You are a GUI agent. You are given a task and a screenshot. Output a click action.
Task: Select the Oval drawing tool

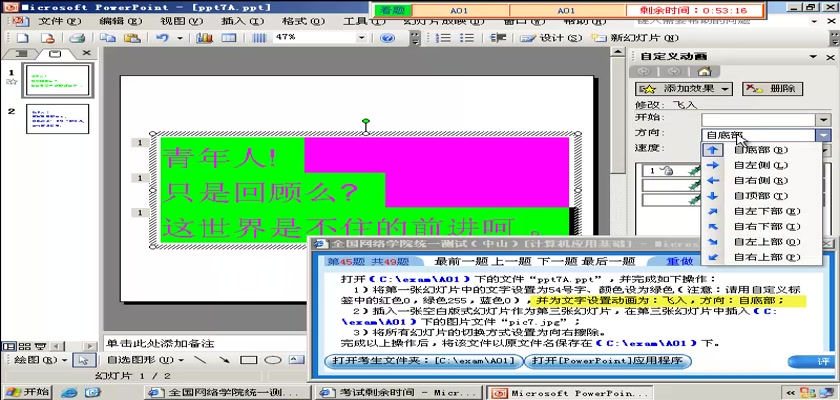point(273,360)
